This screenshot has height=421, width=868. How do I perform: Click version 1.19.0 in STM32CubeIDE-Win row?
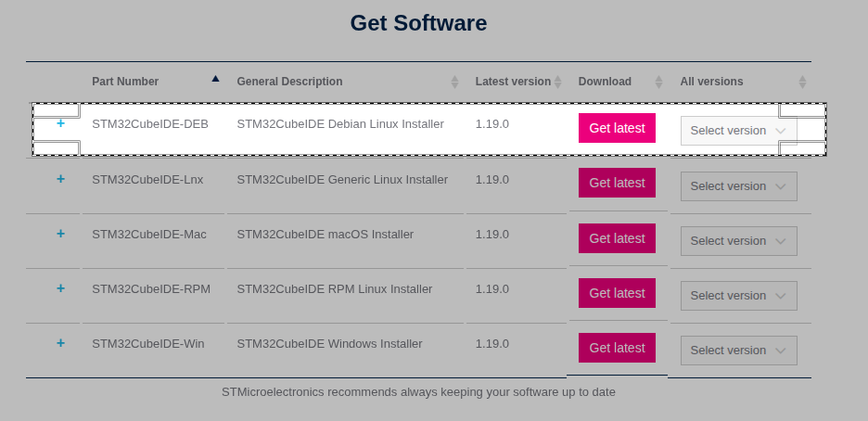tap(492, 344)
